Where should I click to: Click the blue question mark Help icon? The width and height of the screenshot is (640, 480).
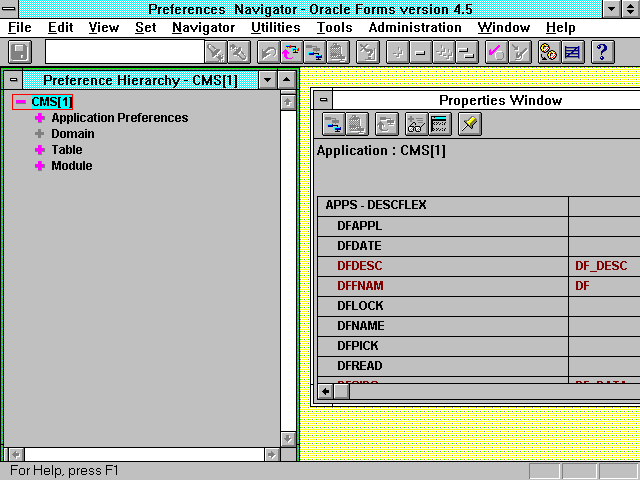click(602, 52)
